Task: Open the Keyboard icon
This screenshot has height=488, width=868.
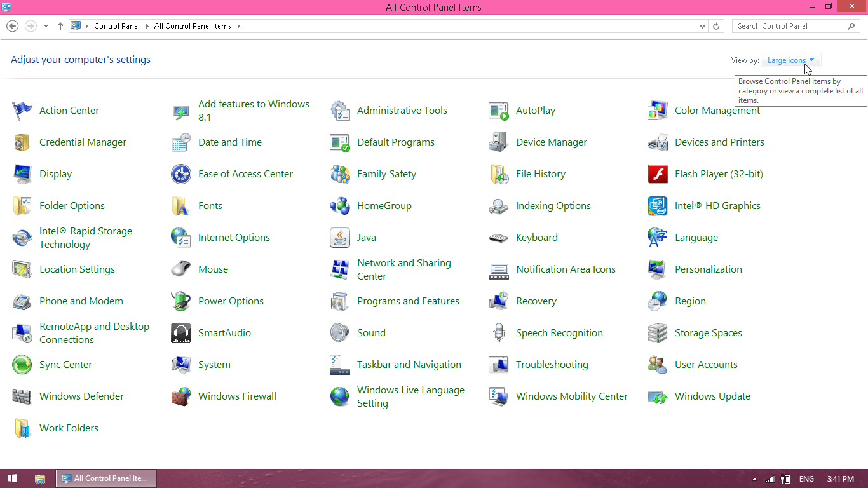Action: click(499, 238)
